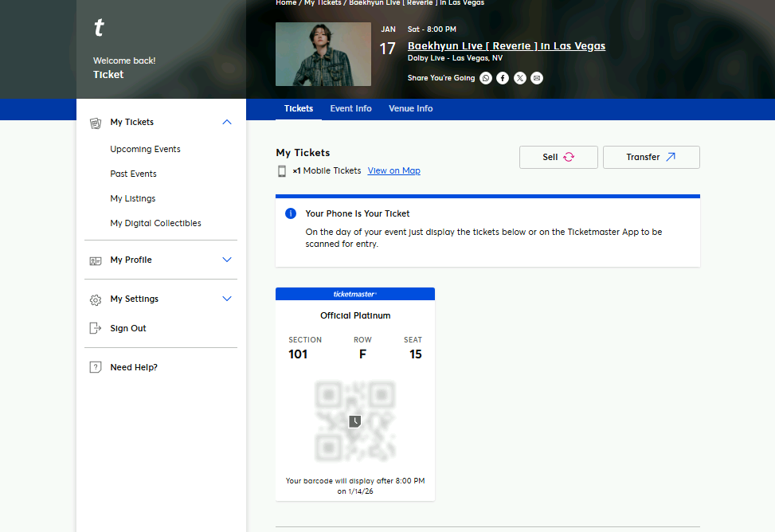
Task: Click the My Tickets sidebar icon
Action: 96,123
